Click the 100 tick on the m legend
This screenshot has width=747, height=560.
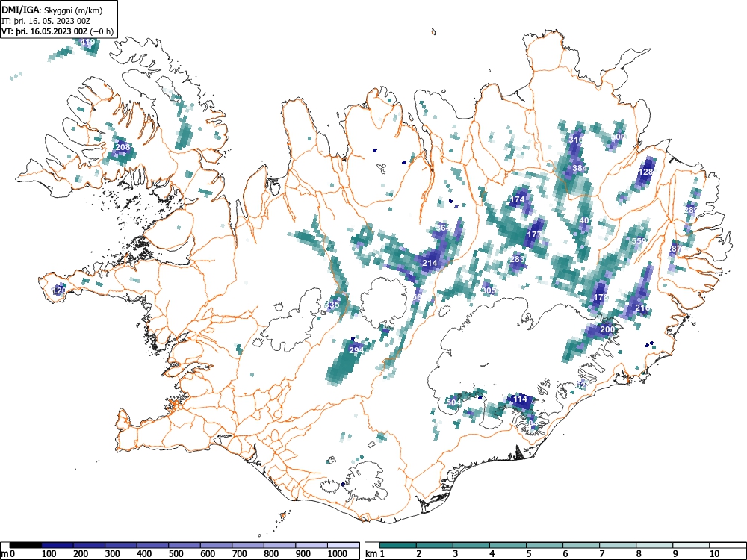pos(49,554)
